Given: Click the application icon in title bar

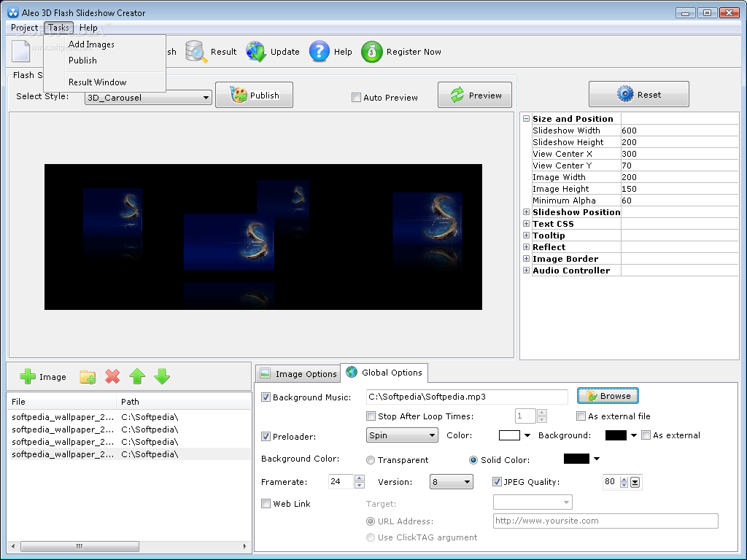Looking at the screenshot, I should [x=13, y=12].
